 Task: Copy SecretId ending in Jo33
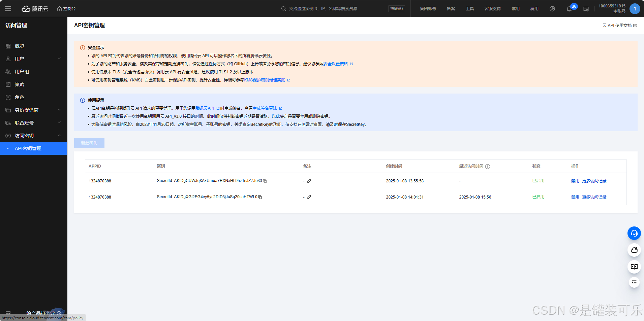265,181
